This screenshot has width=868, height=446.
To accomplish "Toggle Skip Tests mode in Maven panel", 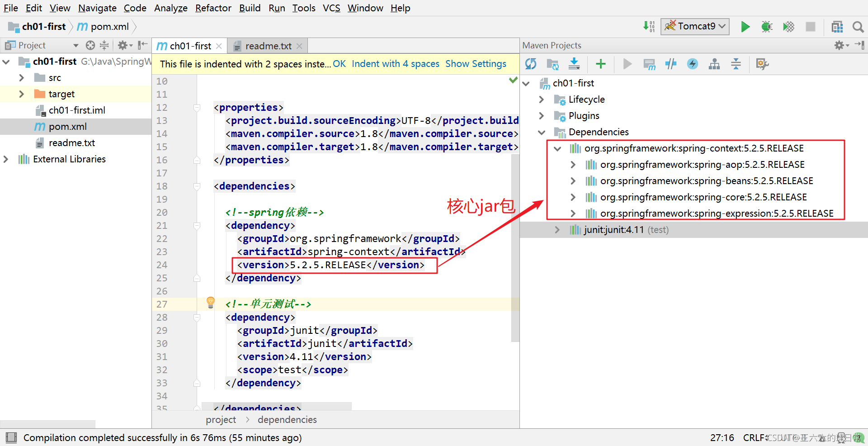I will [x=693, y=64].
